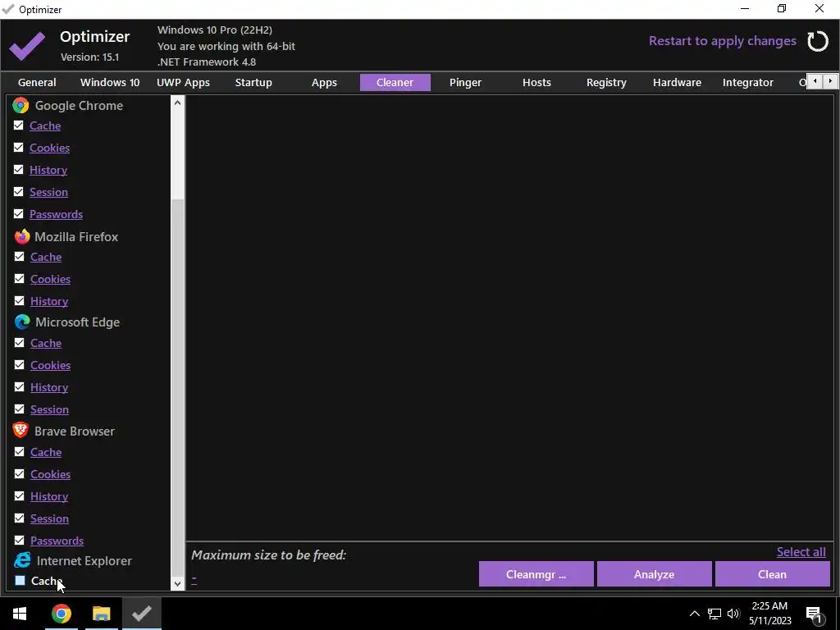Screen dimensions: 840x630
Task: Click the Microsoft Edge History link
Action: click(x=48, y=387)
